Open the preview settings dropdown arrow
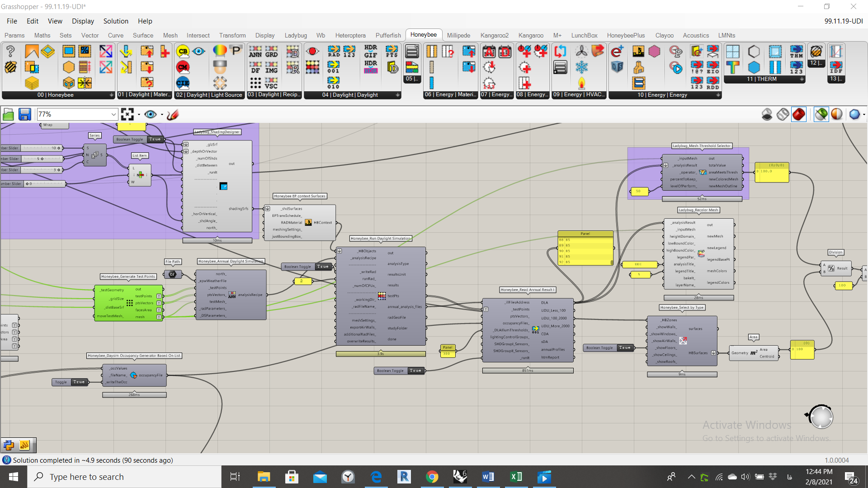Viewport: 868px width, 488px height. (x=162, y=115)
